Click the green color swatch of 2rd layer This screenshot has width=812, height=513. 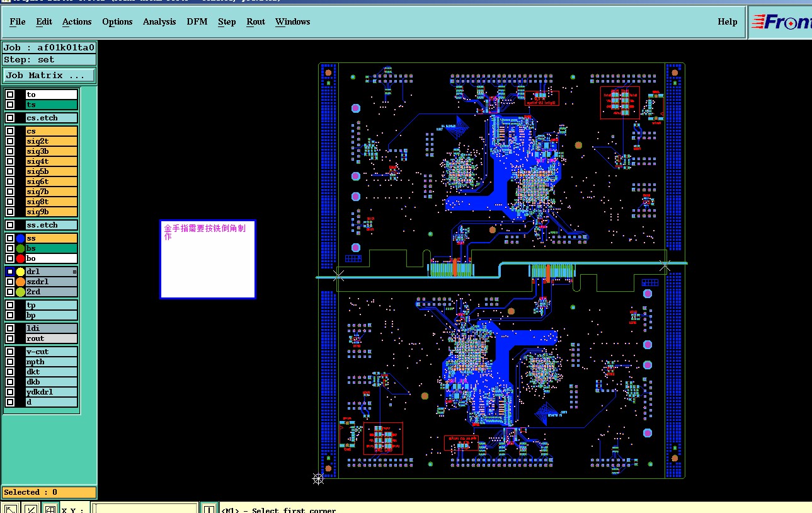pyautogui.click(x=20, y=292)
